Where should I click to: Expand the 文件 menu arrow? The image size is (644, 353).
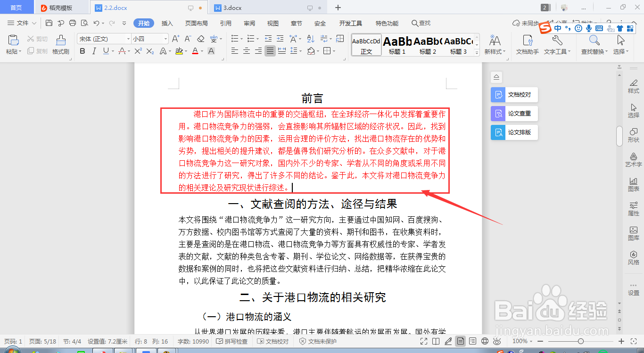point(33,23)
